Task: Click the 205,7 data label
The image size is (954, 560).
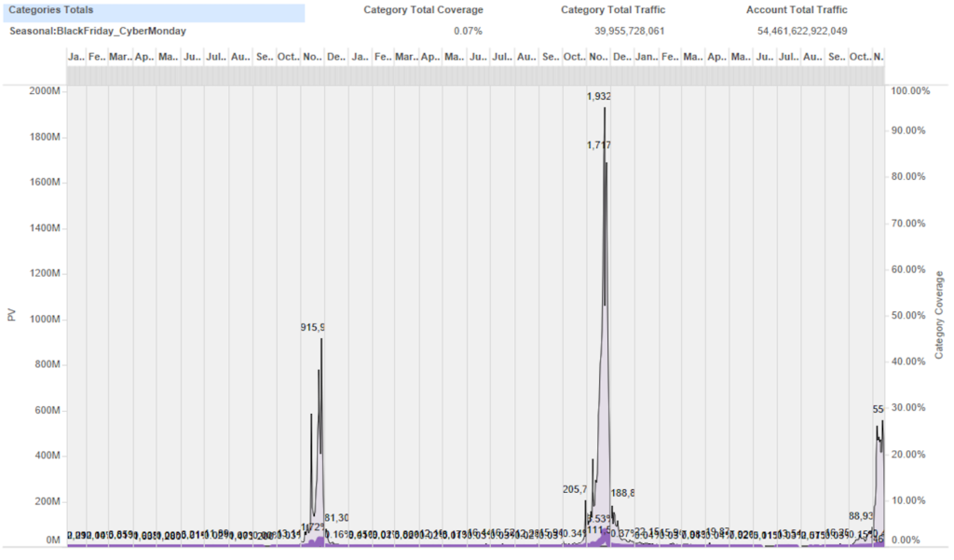Action: click(x=575, y=490)
